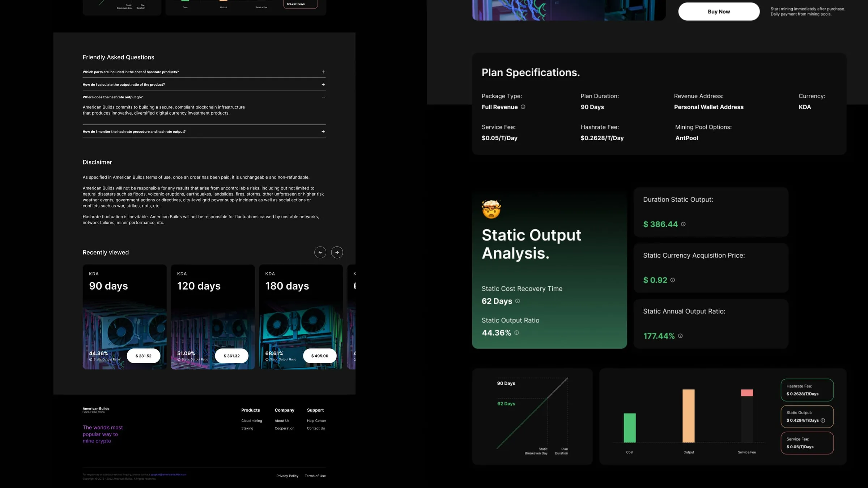The height and width of the screenshot is (488, 868).
Task: Click the orange Output bar in chart
Action: (689, 416)
